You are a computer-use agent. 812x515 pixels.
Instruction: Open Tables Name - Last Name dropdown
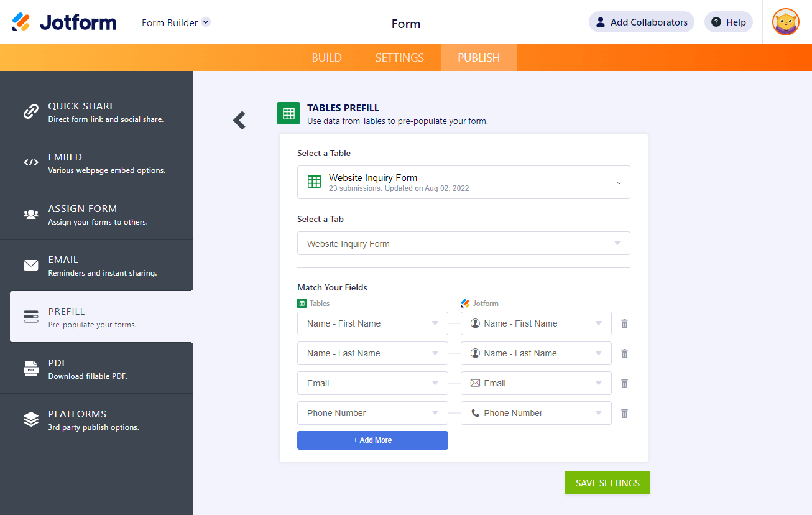372,353
